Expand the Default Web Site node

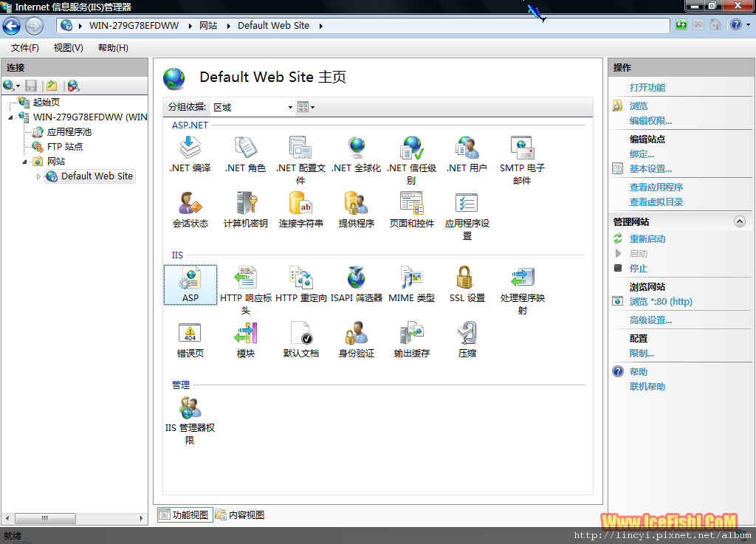(x=38, y=176)
